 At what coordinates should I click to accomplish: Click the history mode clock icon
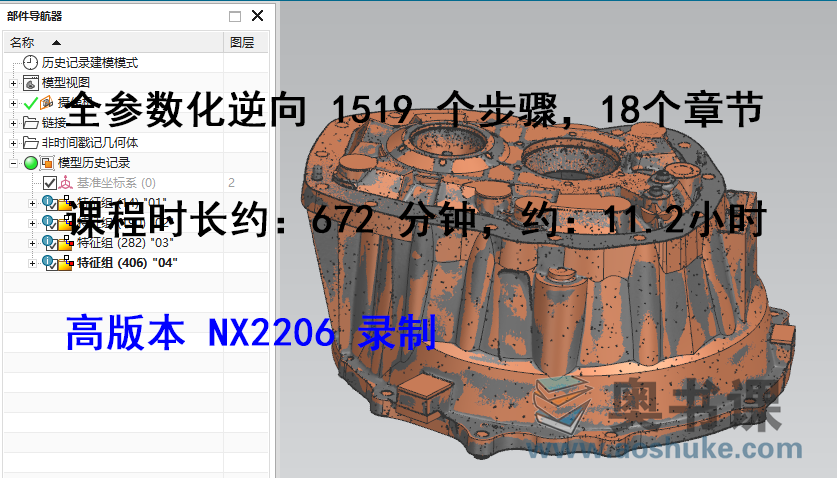[31, 62]
